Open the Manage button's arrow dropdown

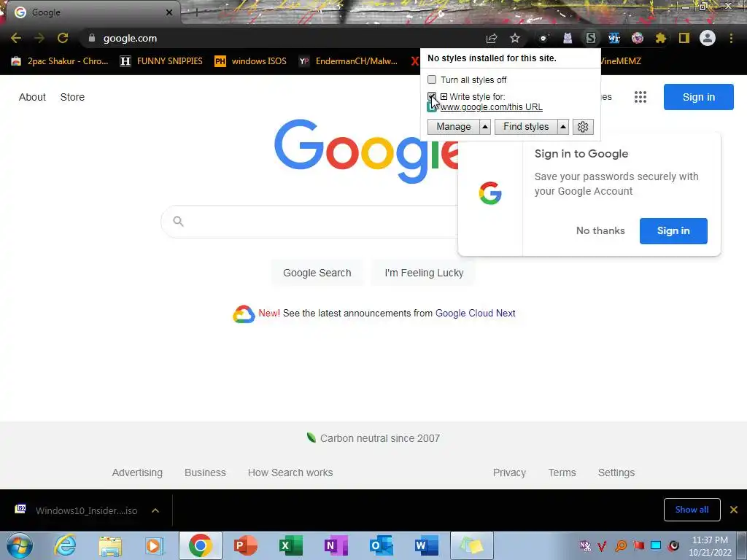(485, 127)
